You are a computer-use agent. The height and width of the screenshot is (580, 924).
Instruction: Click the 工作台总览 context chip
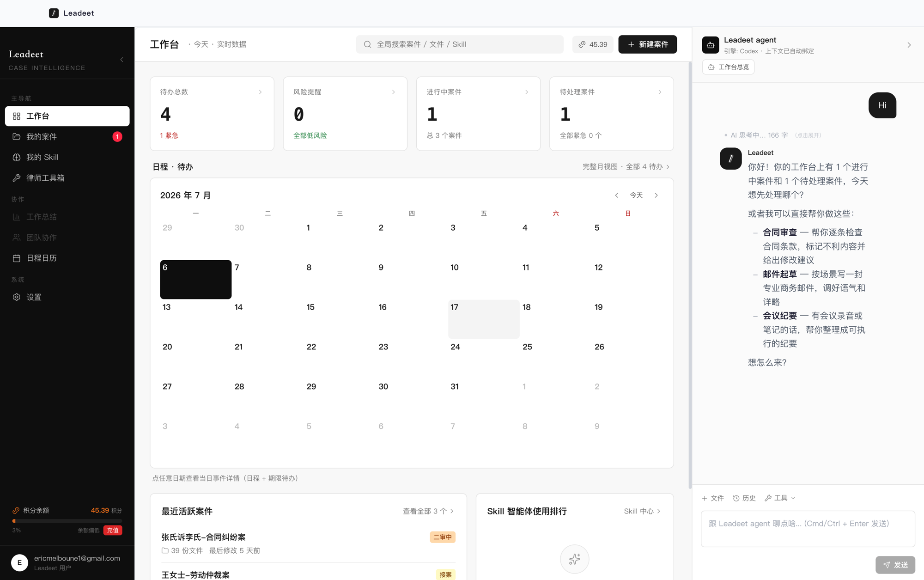(729, 67)
